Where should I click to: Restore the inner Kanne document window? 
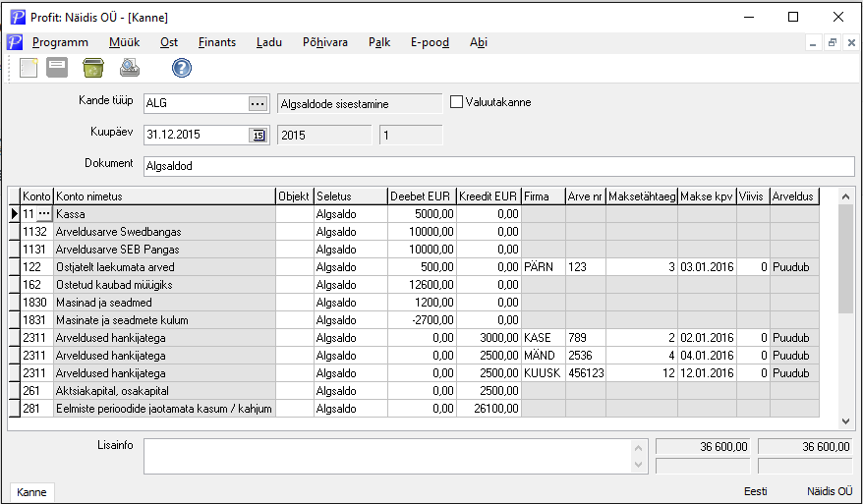(x=833, y=42)
